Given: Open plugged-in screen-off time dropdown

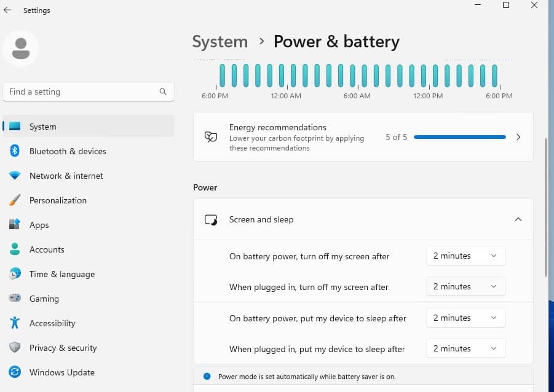Looking at the screenshot, I should tap(465, 286).
